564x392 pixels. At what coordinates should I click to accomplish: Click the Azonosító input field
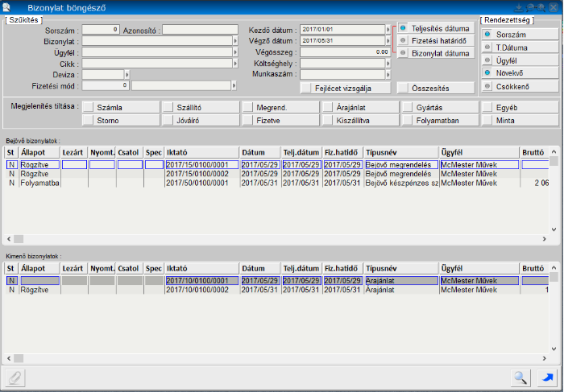(198, 29)
